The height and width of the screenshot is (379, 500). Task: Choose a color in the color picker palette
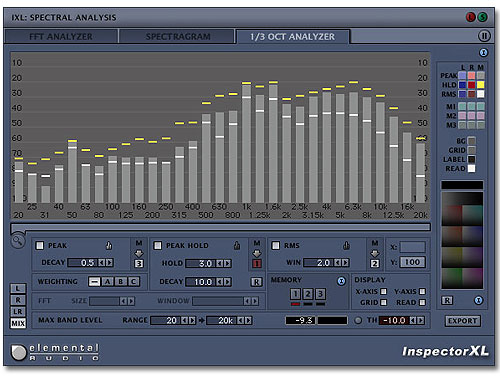click(462, 240)
